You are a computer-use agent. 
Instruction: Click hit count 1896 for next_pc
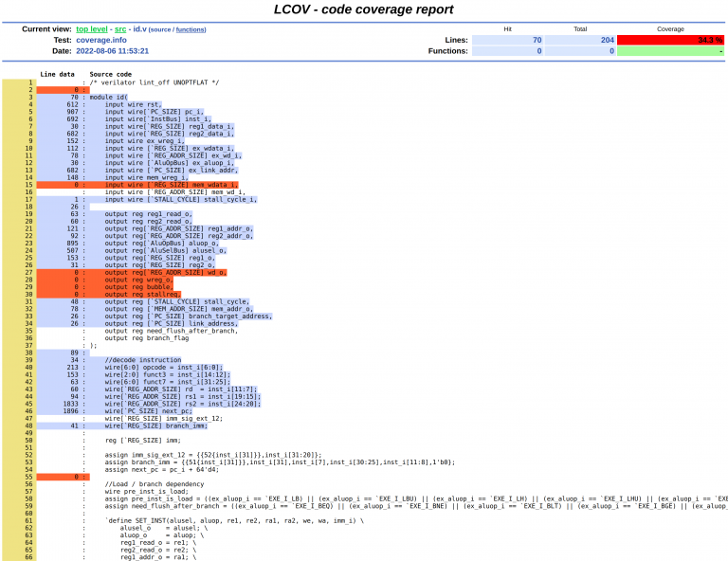tap(70, 411)
